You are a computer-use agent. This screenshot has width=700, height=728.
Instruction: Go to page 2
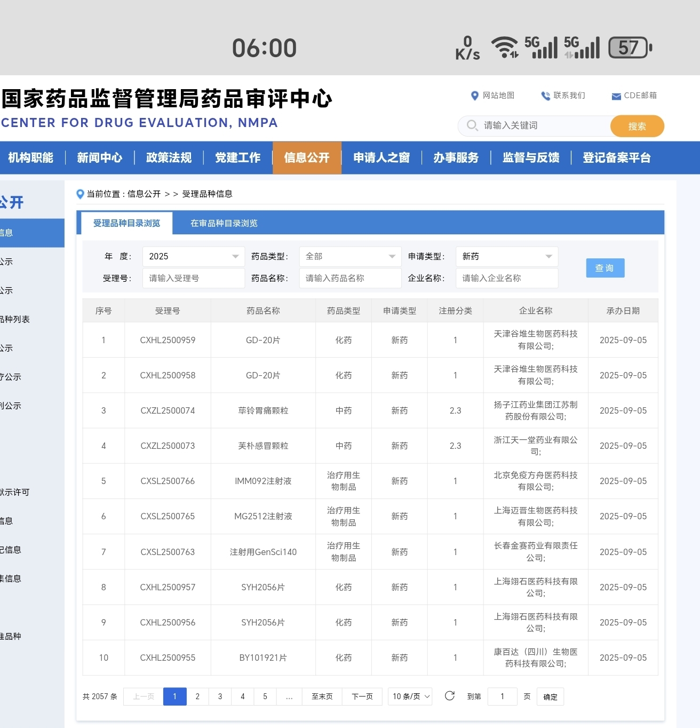coord(197,697)
